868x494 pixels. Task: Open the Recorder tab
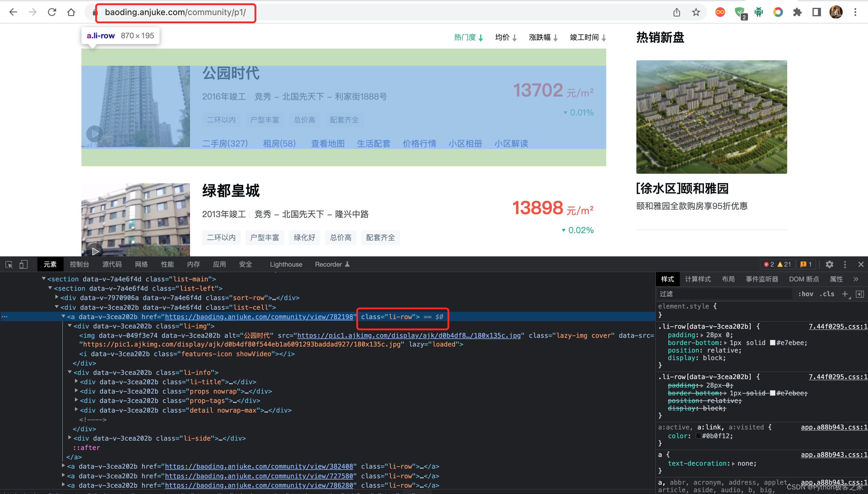click(332, 264)
